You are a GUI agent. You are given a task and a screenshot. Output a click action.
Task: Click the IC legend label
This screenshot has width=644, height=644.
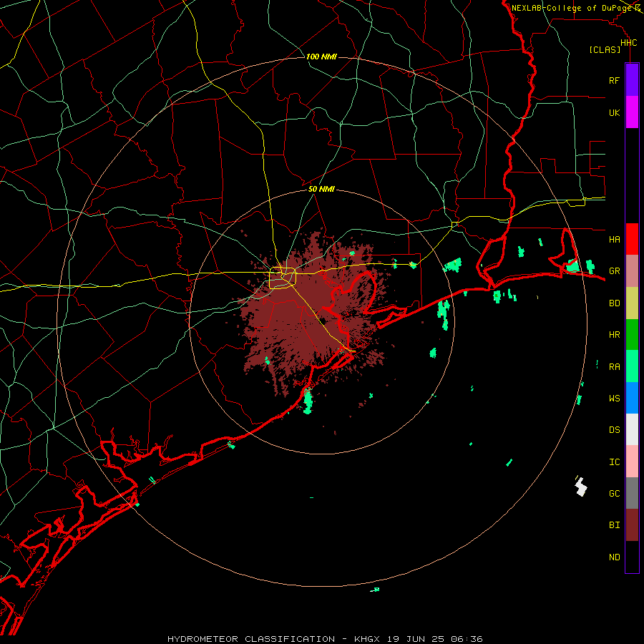coord(614,462)
